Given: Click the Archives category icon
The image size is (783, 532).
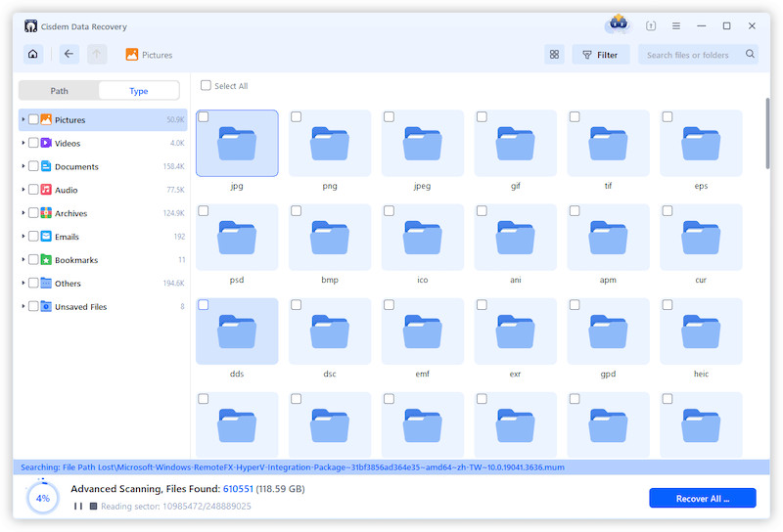Looking at the screenshot, I should pos(46,213).
